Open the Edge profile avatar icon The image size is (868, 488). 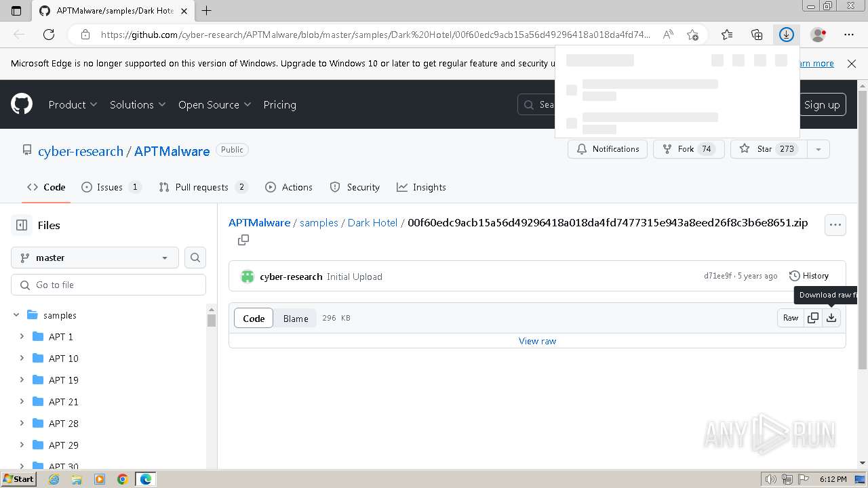pos(818,35)
